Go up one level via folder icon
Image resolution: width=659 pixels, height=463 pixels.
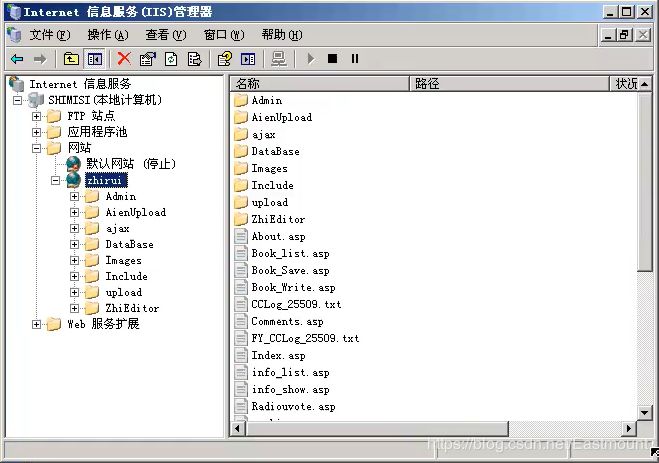[x=71, y=59]
